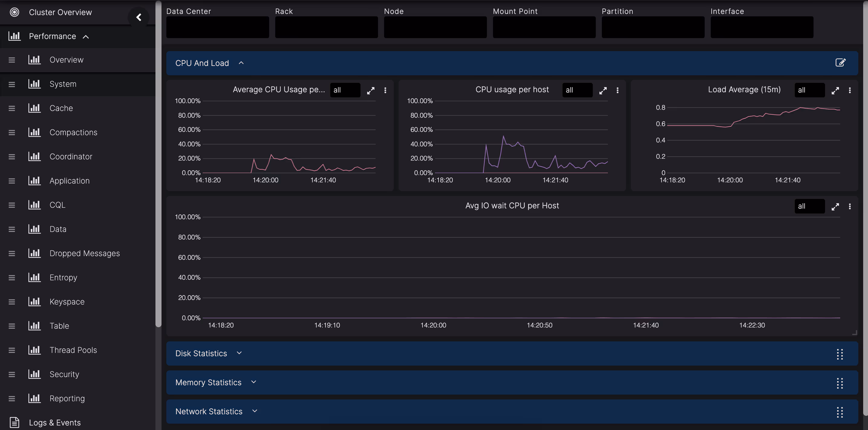
Task: Click the drag dots on Network Statistics row
Action: click(x=839, y=412)
